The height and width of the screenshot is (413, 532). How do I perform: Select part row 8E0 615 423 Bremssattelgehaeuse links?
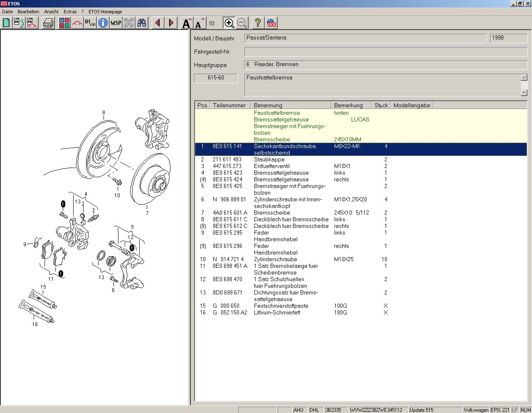tap(361, 173)
